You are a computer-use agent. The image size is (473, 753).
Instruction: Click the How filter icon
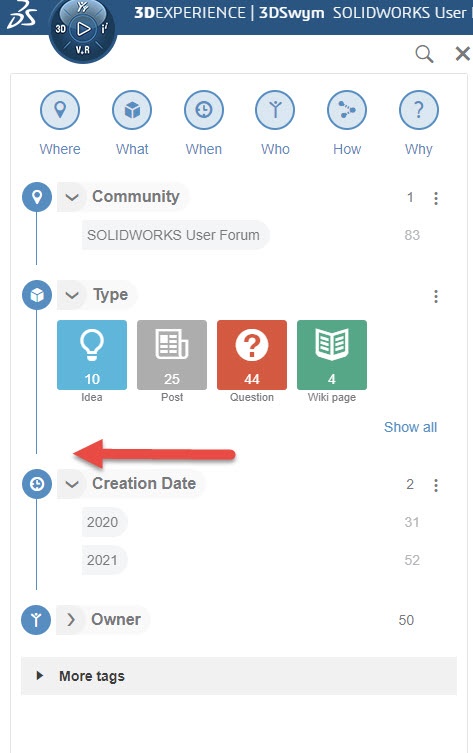pyautogui.click(x=347, y=110)
